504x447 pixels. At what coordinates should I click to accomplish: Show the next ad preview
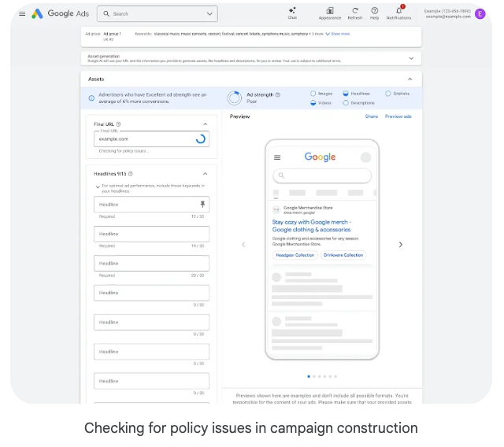point(401,245)
